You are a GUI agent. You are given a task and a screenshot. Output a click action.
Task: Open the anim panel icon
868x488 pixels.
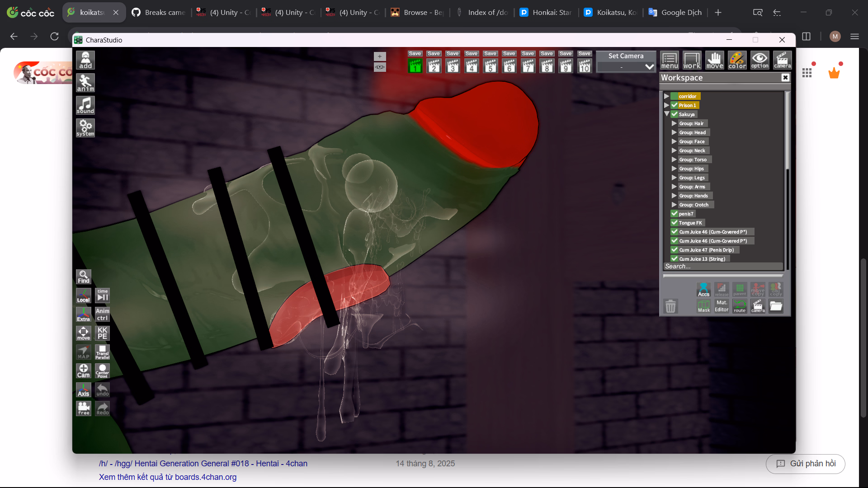coord(85,83)
